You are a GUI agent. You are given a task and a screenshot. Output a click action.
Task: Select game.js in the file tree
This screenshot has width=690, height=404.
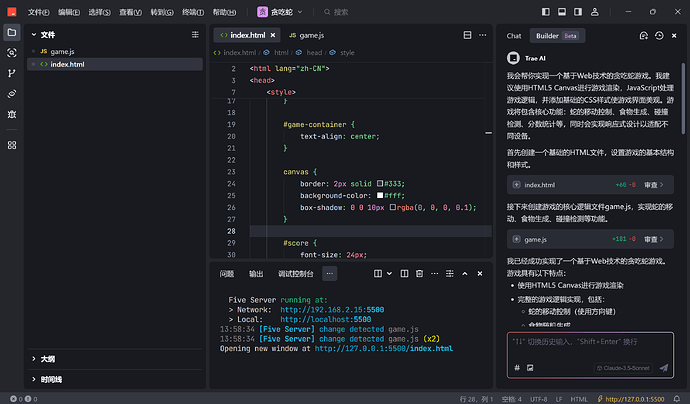coord(115,51)
